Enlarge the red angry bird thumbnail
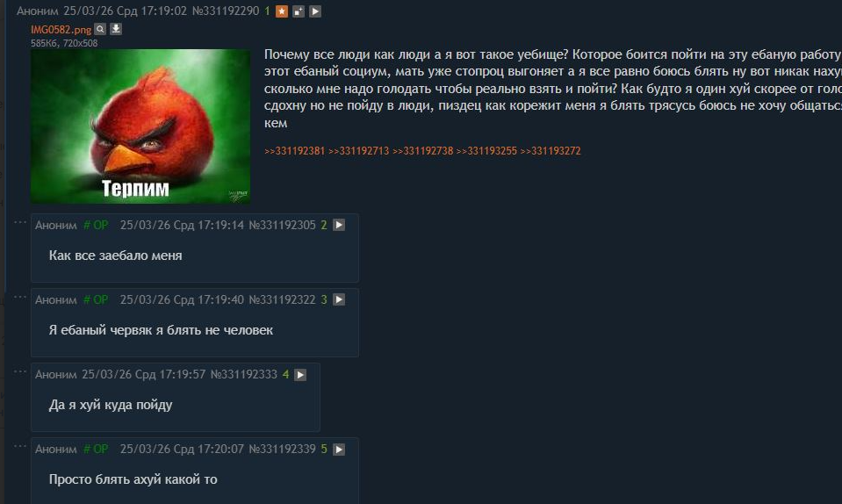 point(140,126)
